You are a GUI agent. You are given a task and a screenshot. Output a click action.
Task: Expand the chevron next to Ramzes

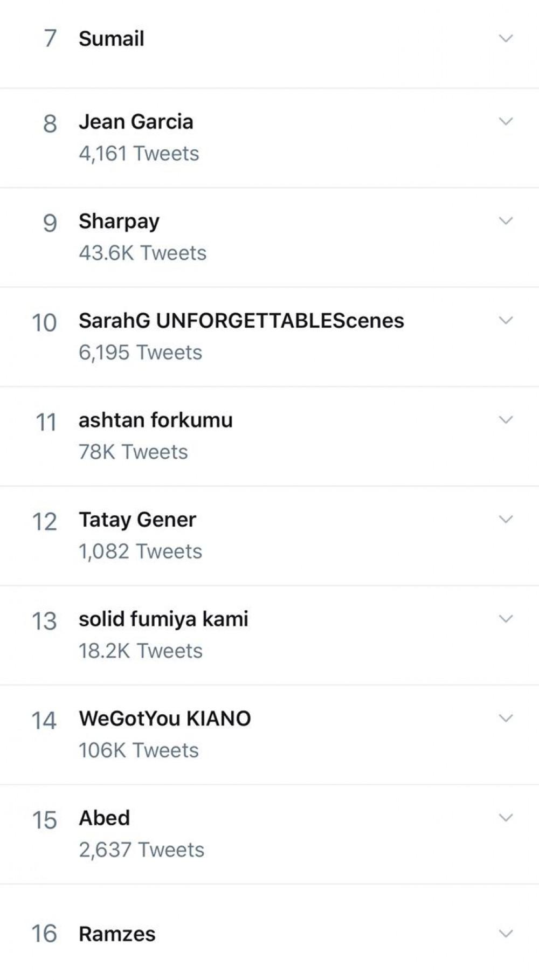(x=506, y=933)
